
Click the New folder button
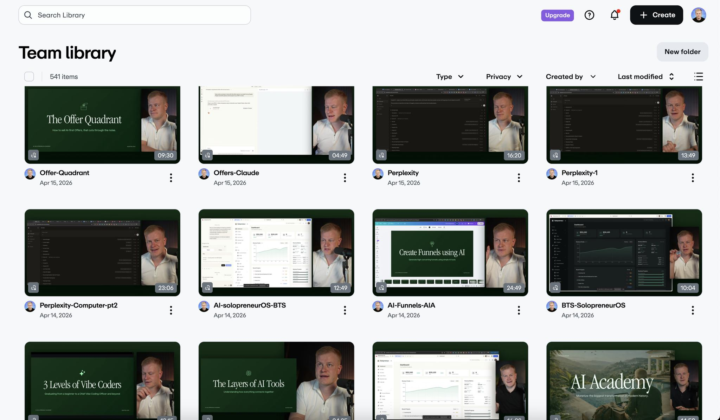click(682, 52)
